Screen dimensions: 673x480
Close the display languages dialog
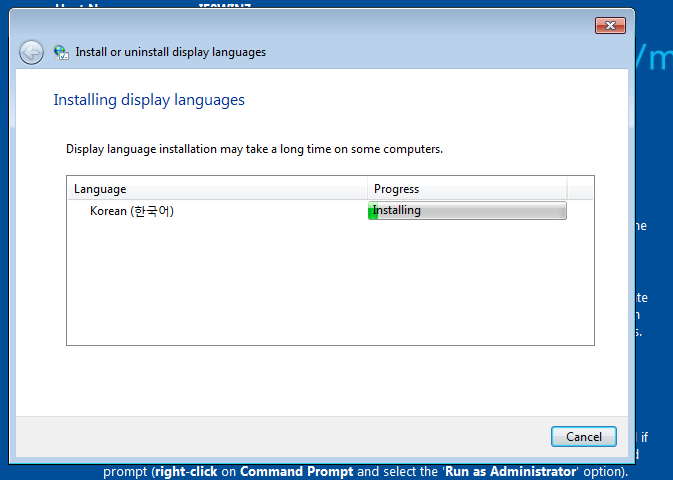click(x=610, y=25)
